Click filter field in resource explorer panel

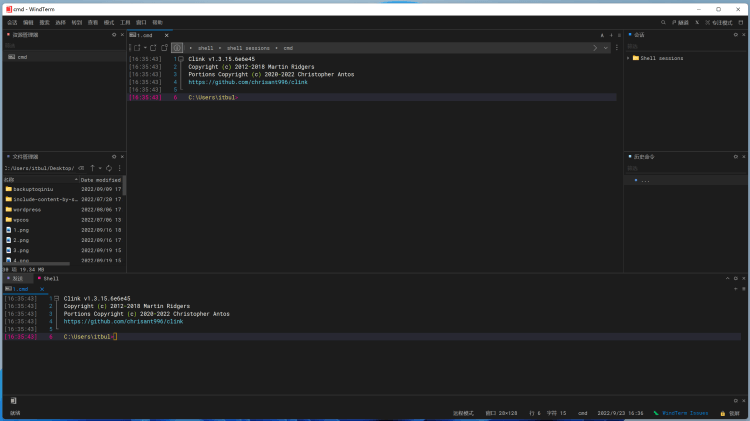point(64,45)
